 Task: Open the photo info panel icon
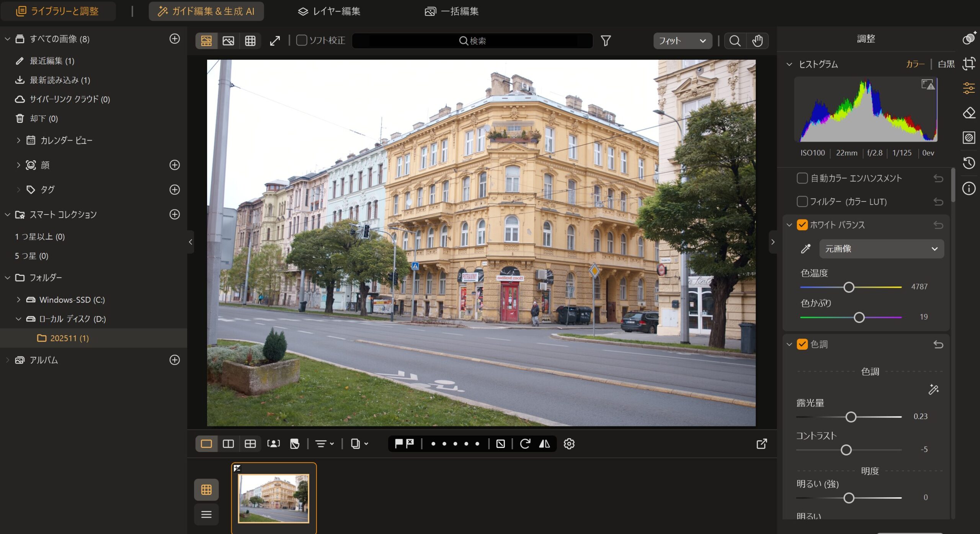coord(969,188)
